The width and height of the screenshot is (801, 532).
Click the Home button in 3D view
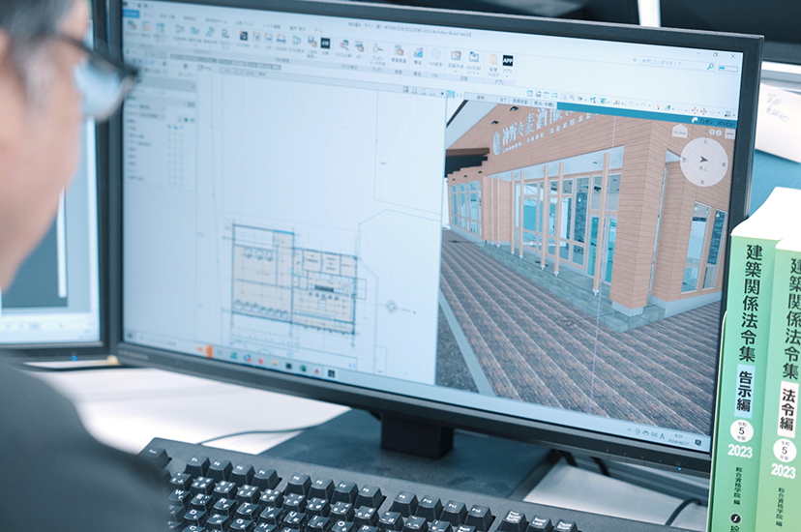pos(679,132)
